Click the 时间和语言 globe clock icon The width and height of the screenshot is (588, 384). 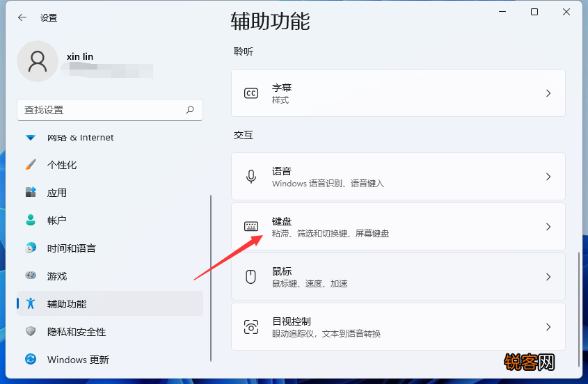(31, 248)
